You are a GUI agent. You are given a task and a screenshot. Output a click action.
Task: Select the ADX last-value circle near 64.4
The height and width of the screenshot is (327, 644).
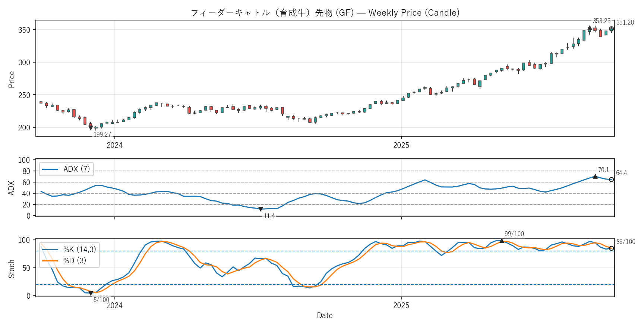pos(611,180)
